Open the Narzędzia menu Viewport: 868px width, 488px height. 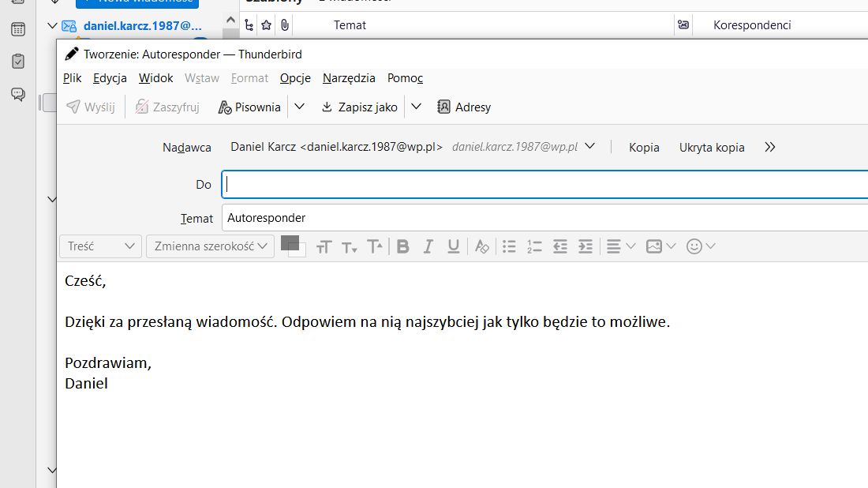pos(349,78)
